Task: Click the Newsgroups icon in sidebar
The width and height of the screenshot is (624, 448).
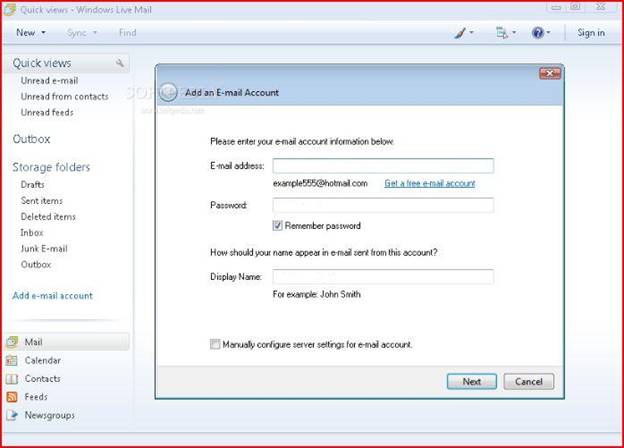Action: coord(12,415)
